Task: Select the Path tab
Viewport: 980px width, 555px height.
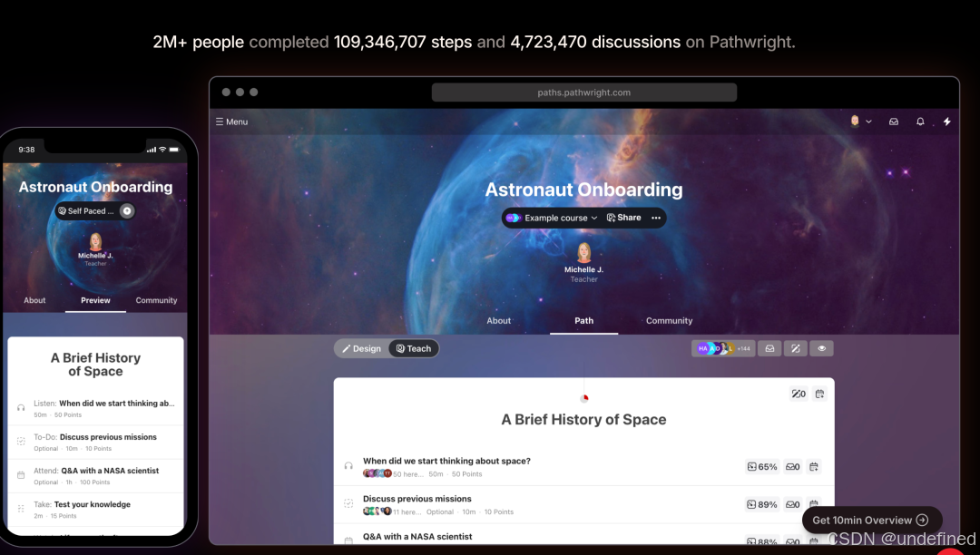Action: click(583, 320)
